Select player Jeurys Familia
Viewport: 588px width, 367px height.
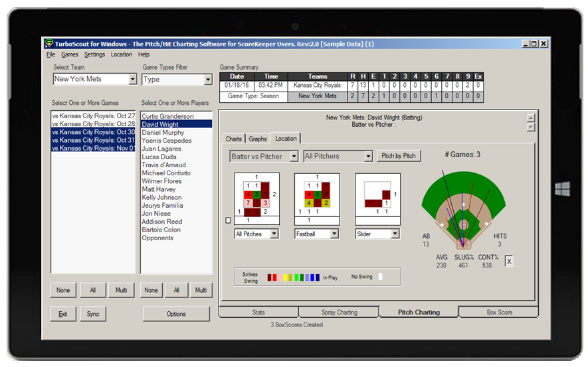[176, 205]
